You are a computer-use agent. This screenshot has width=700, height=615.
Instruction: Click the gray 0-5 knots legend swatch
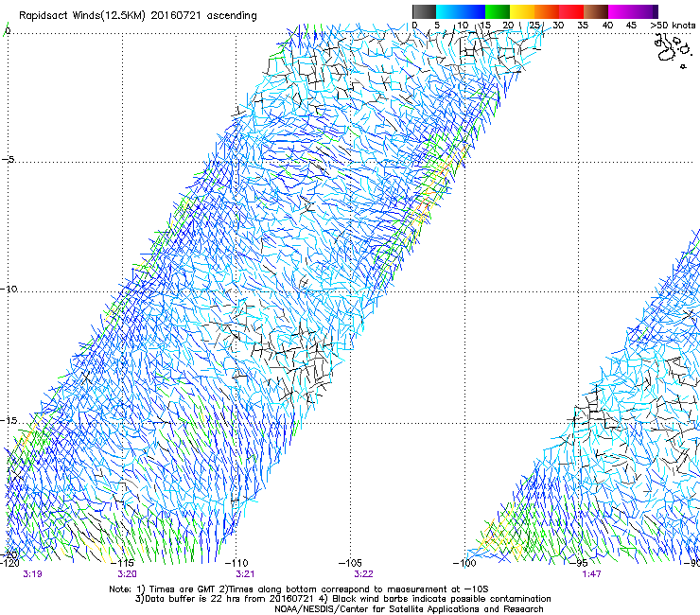point(424,11)
